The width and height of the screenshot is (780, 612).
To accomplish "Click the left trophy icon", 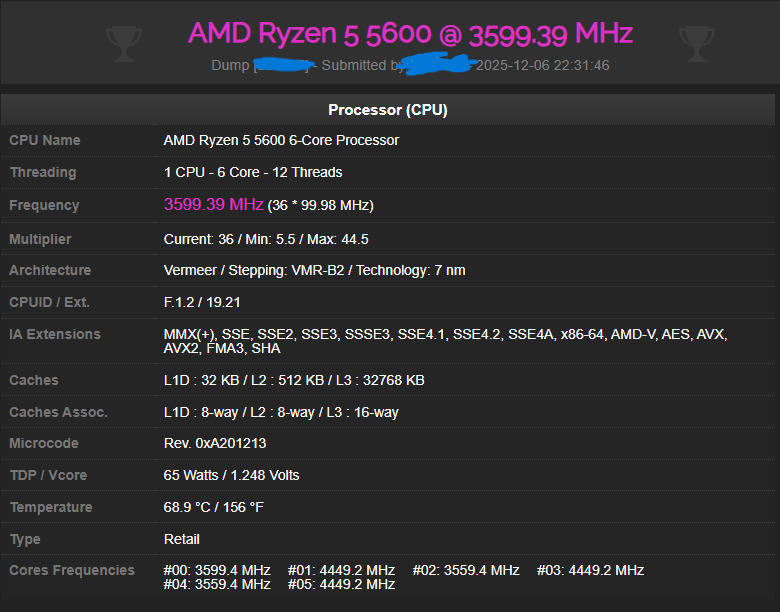I will [x=123, y=41].
